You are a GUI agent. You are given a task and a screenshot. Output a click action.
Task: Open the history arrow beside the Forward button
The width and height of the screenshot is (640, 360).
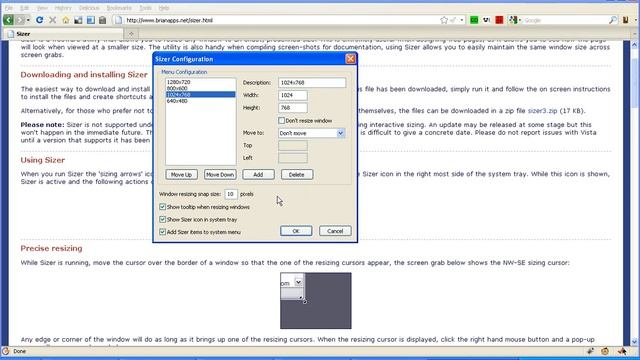[x=28, y=20]
